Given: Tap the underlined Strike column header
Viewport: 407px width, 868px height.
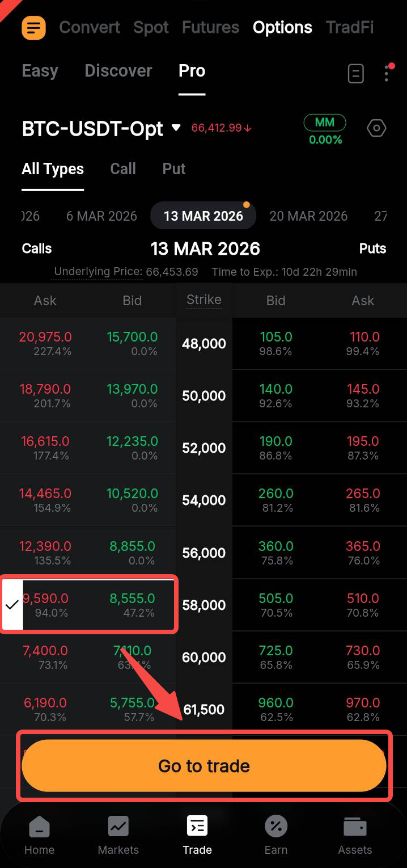Looking at the screenshot, I should point(204,300).
